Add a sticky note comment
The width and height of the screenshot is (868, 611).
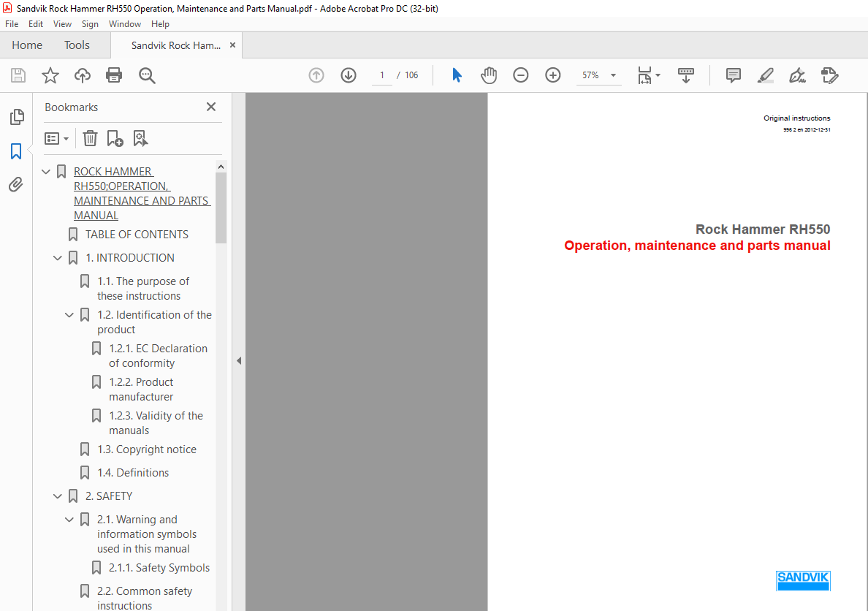point(733,75)
